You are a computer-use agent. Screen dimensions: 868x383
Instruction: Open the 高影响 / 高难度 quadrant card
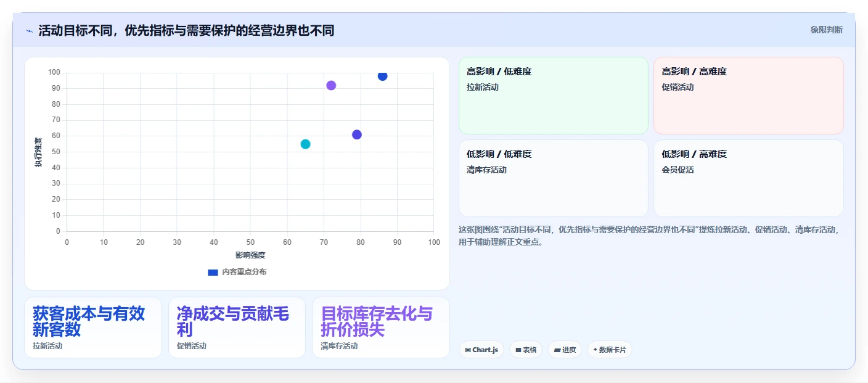(748, 96)
